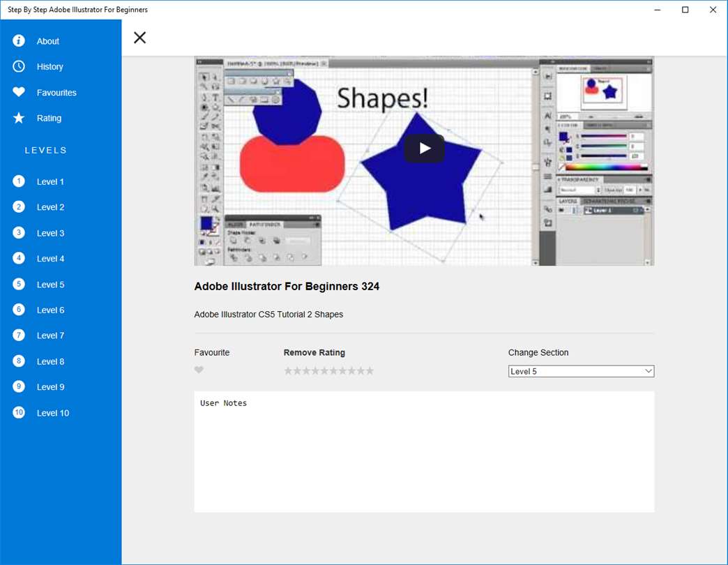This screenshot has height=565, width=728.
Task: Rate the video ten stars
Action: tap(370, 370)
